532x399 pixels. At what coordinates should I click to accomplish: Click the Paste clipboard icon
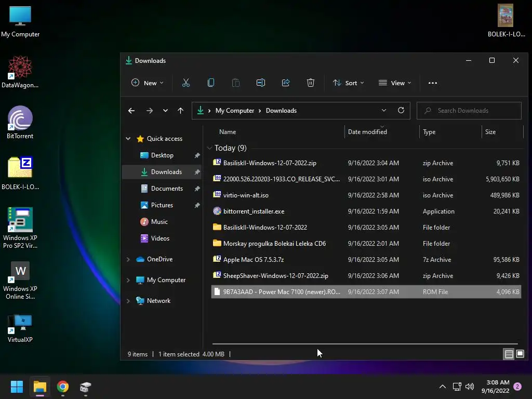coord(235,83)
